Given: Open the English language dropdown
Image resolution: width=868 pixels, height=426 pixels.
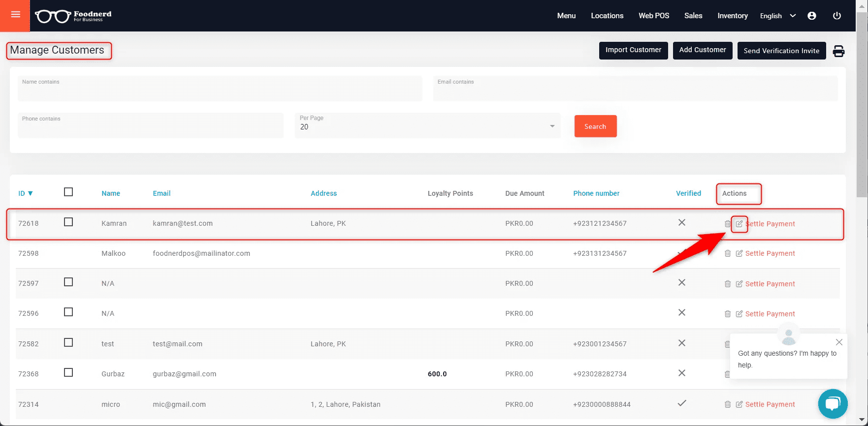Looking at the screenshot, I should tap(777, 16).
